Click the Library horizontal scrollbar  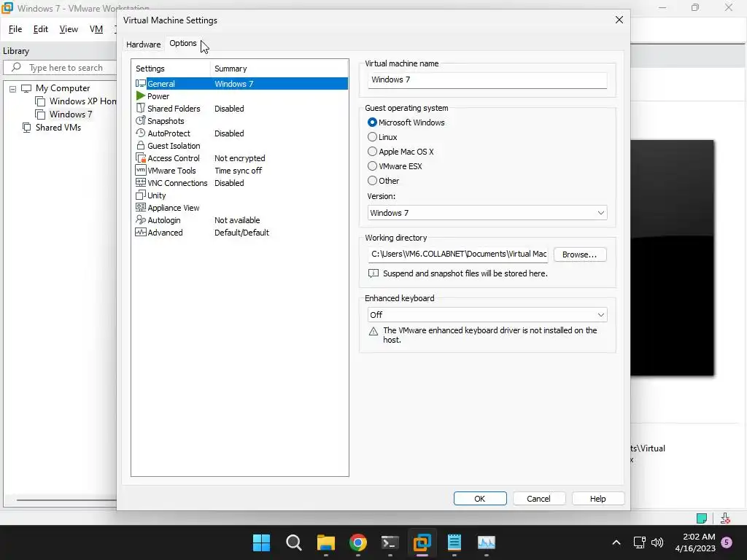click(66, 500)
